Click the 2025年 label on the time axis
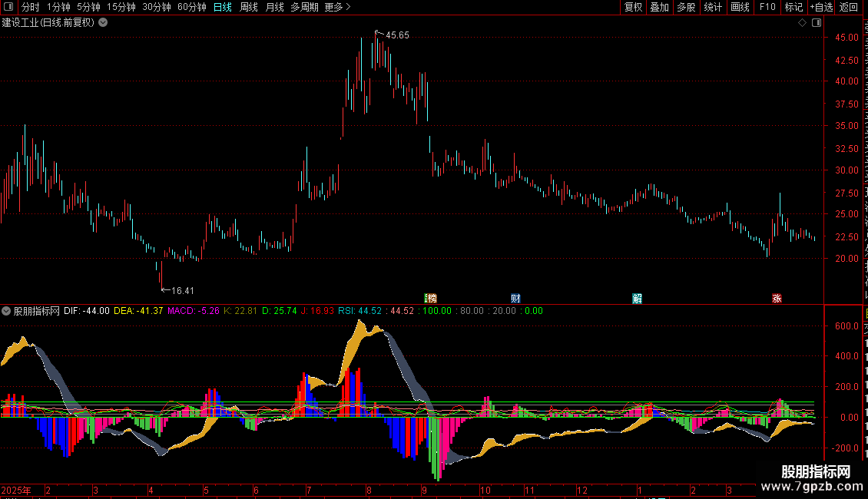This screenshot has height=499, width=868. [16, 491]
